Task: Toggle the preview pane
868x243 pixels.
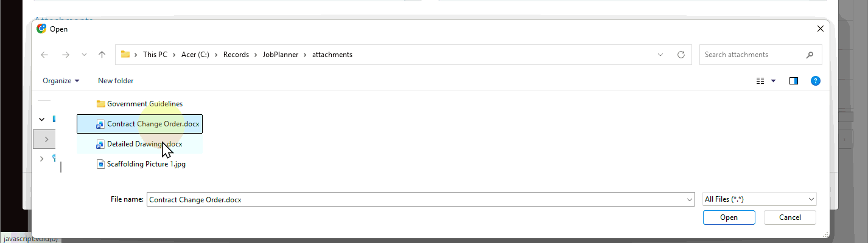Action: coord(794,81)
